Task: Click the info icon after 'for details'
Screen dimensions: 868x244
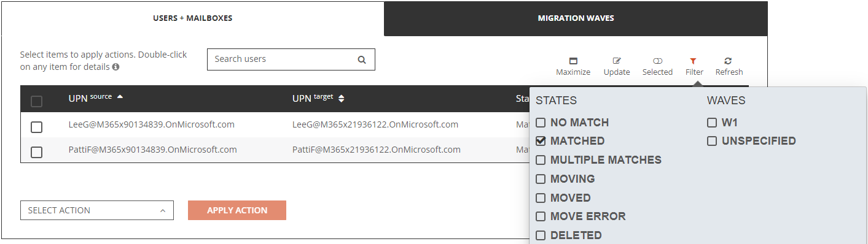Action: [115, 67]
